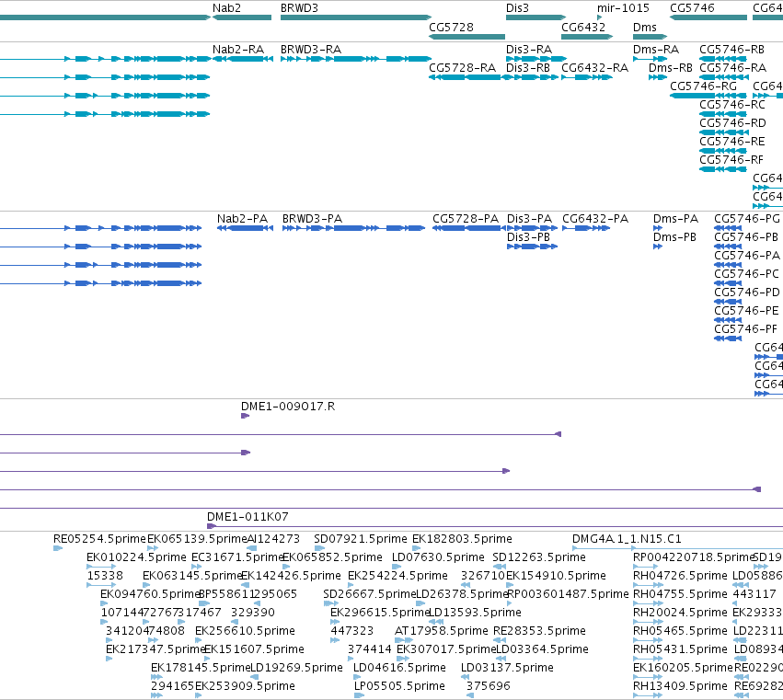This screenshot has width=783, height=700.
Task: Open the CG5746-RE transcript
Action: pos(723,151)
